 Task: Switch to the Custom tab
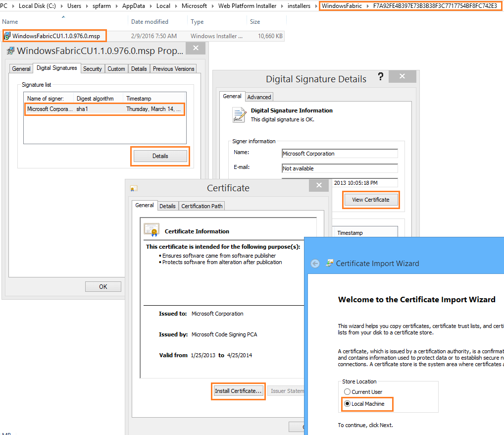pyautogui.click(x=116, y=69)
